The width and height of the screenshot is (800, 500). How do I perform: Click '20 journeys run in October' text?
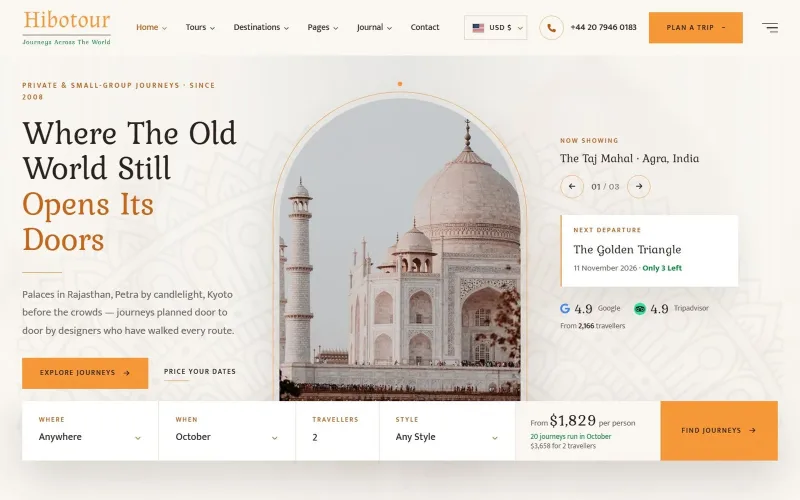570,436
